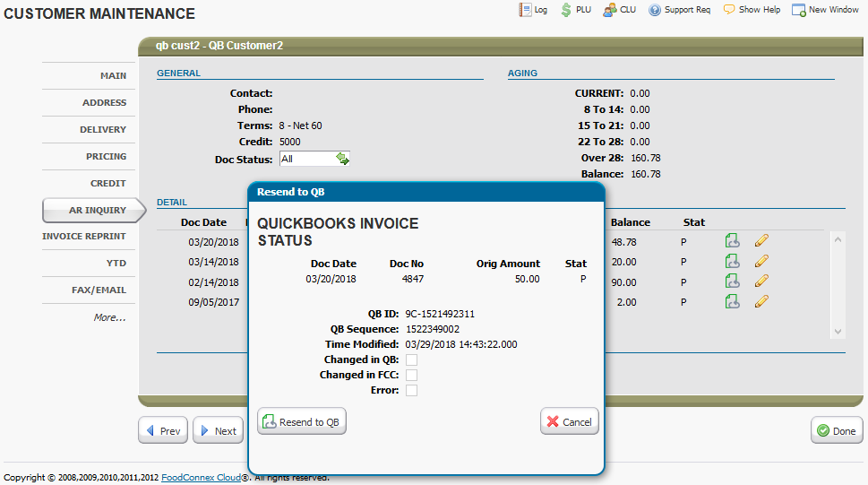Select the 02/14/2018 detail row
868x485 pixels.
214,282
